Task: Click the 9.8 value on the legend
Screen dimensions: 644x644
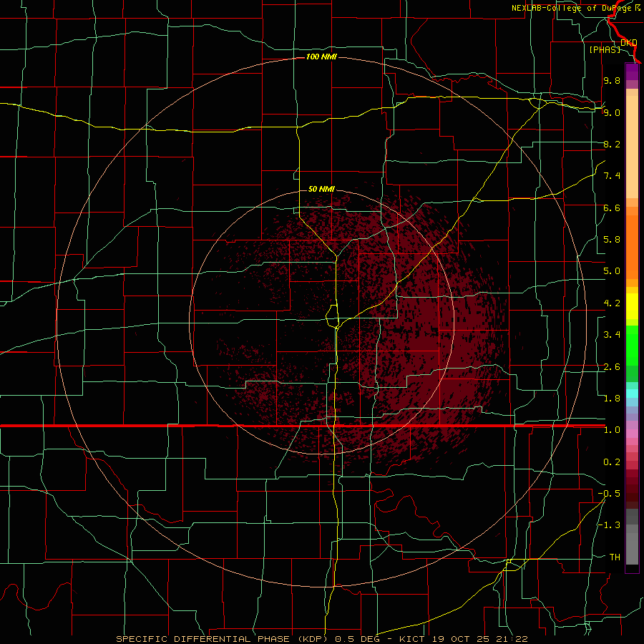Action: click(x=612, y=80)
